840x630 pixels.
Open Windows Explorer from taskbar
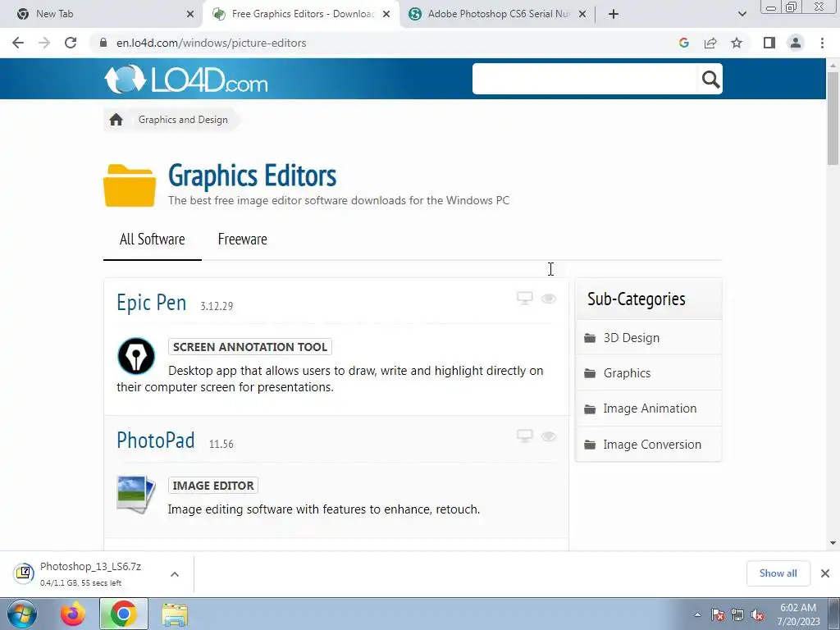click(175, 614)
